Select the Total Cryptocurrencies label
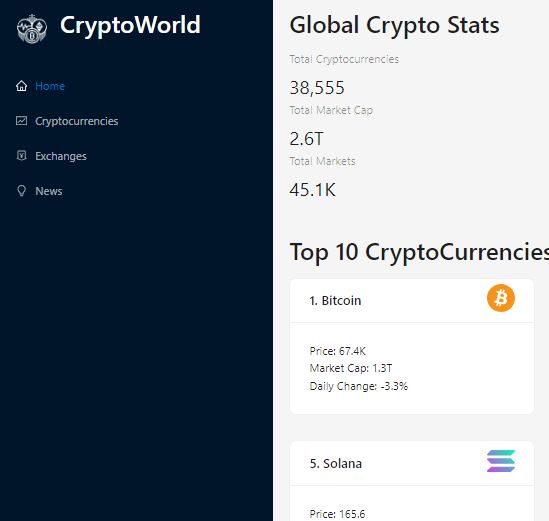Viewport: 549px width, 521px height. [x=344, y=59]
